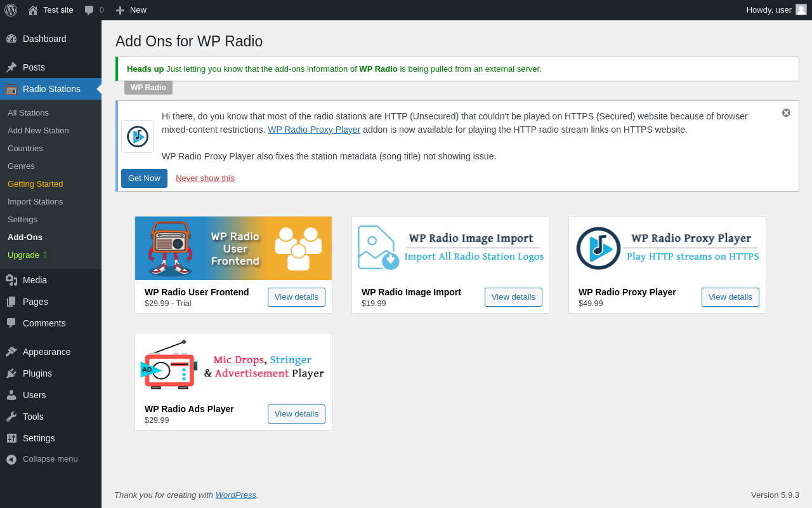The height and width of the screenshot is (508, 812).
Task: Open the WP Radio Proxy Player banner
Action: [x=667, y=248]
